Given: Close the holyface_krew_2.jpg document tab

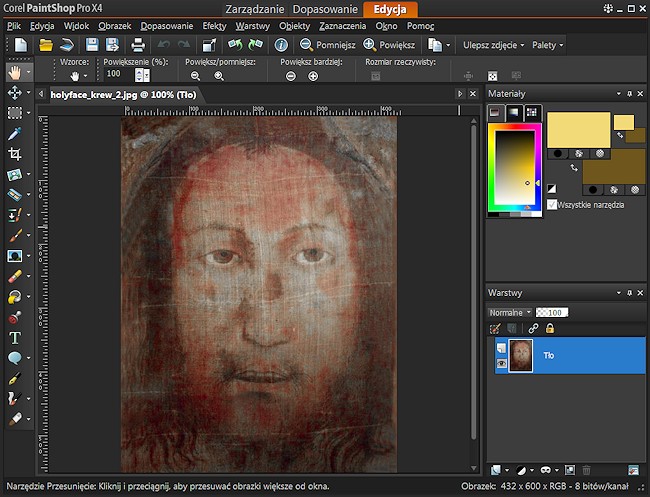Looking at the screenshot, I should 473,94.
